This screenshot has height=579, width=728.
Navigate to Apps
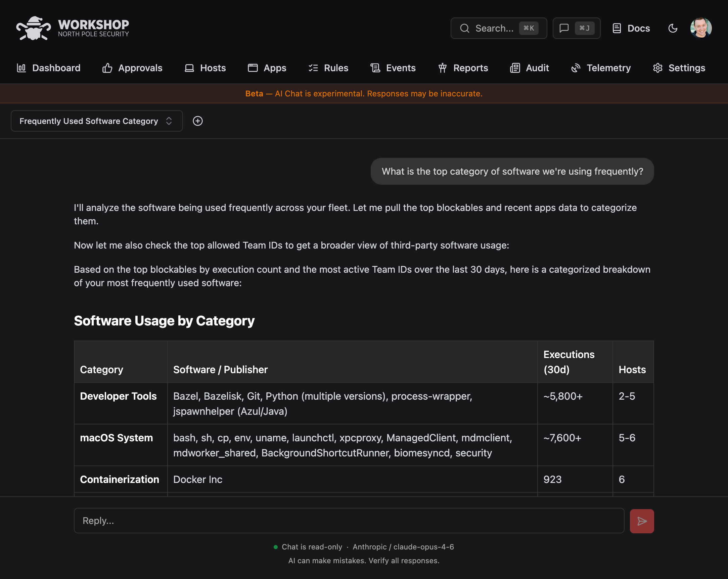point(267,68)
